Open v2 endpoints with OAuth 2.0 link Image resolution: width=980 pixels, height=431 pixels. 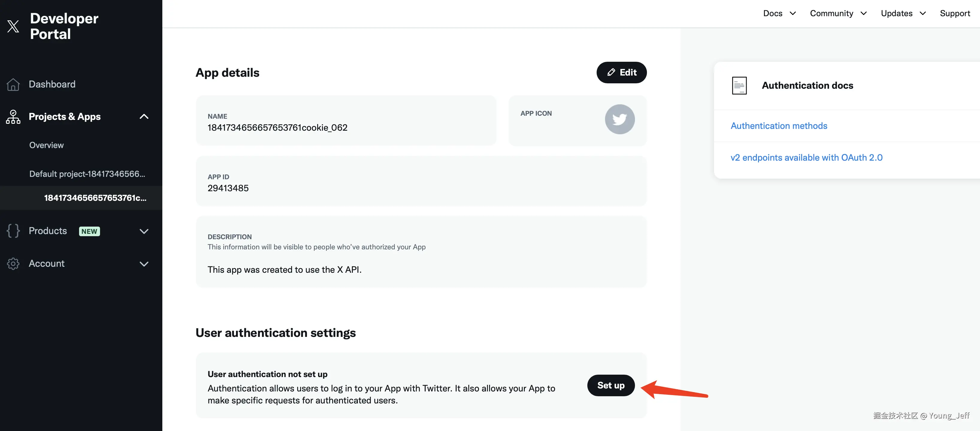[x=806, y=158]
